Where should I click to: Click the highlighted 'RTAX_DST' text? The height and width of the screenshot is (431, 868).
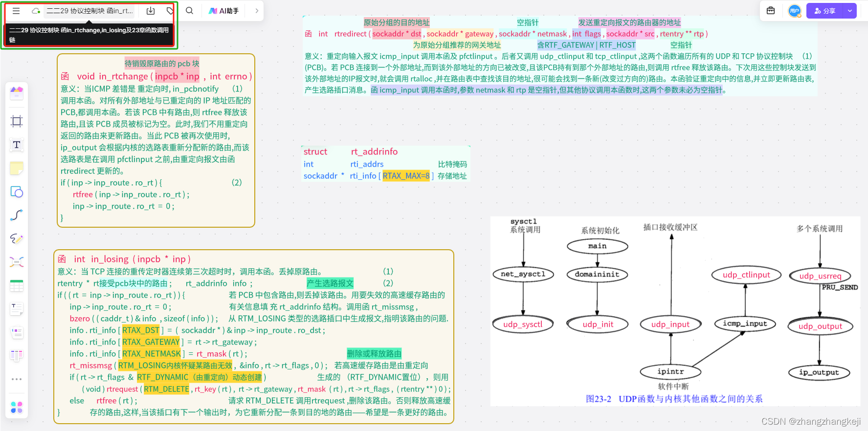[141, 330]
